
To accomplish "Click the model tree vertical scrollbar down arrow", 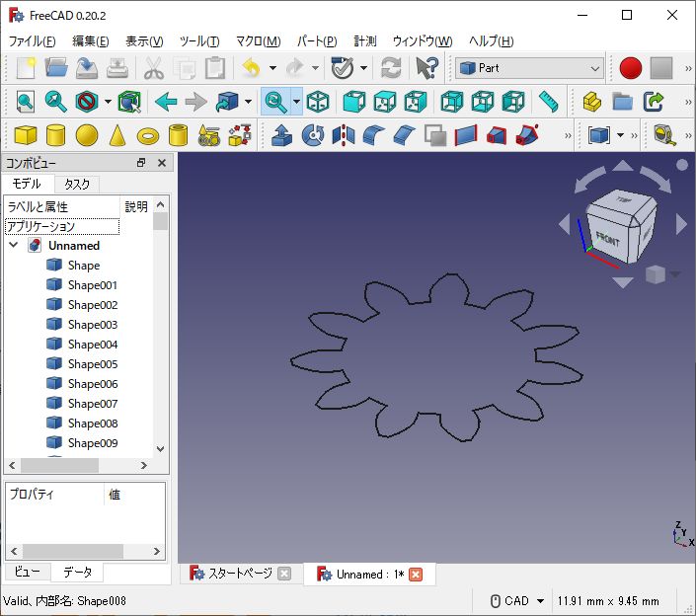I will [161, 449].
